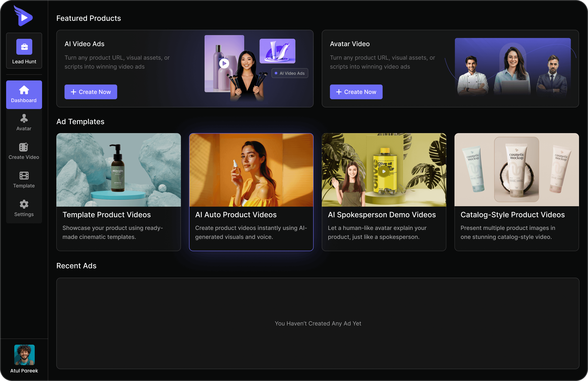Click Create Now for Avatar Video
The image size is (588, 381).
coord(356,92)
